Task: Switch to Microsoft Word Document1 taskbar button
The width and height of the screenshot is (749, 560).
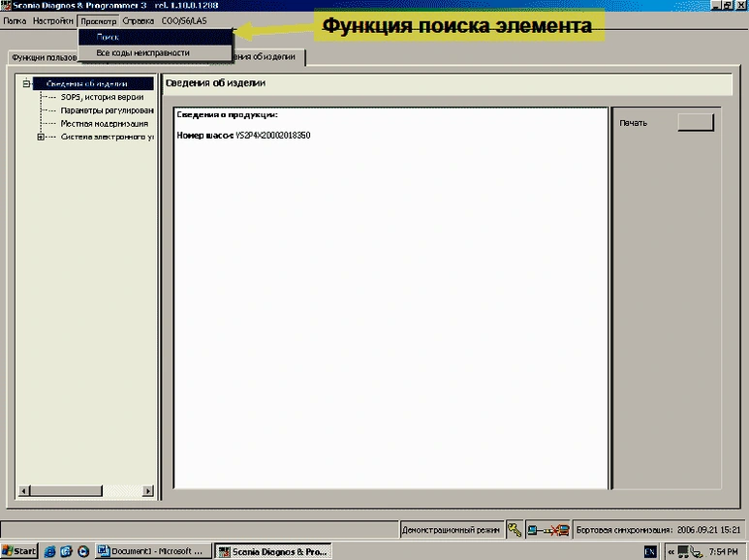Action: [152, 551]
